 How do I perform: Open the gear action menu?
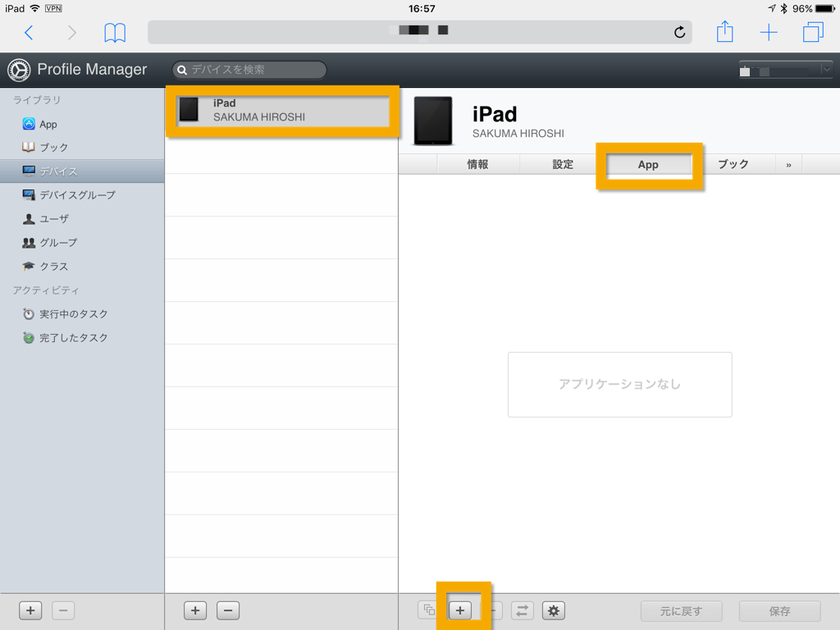(x=554, y=610)
